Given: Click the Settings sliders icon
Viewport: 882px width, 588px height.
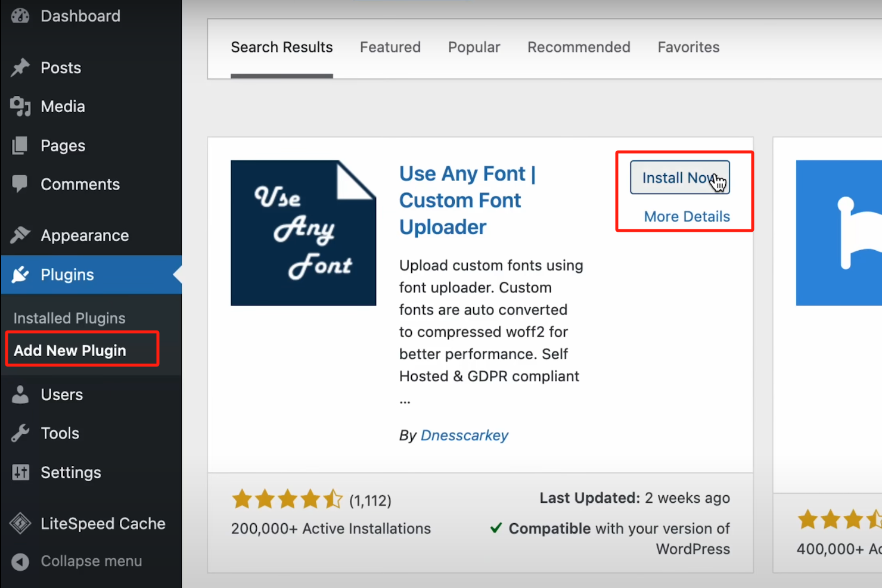Looking at the screenshot, I should point(20,472).
